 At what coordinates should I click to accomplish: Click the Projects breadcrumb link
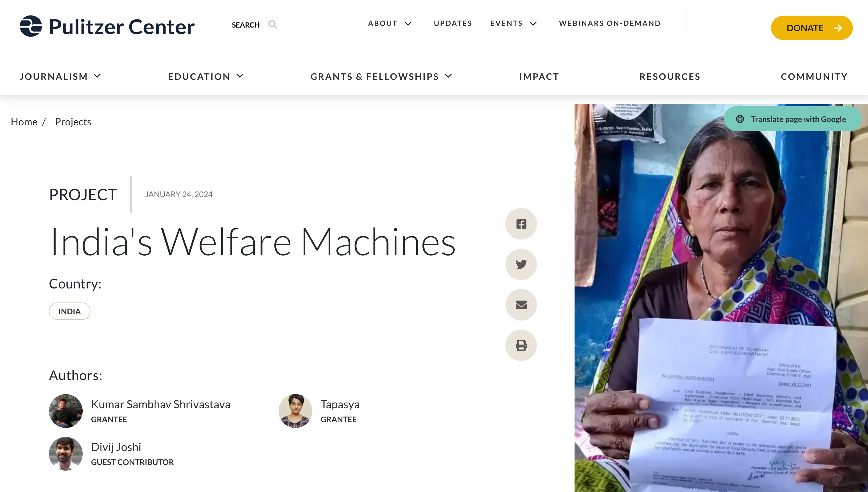click(73, 122)
